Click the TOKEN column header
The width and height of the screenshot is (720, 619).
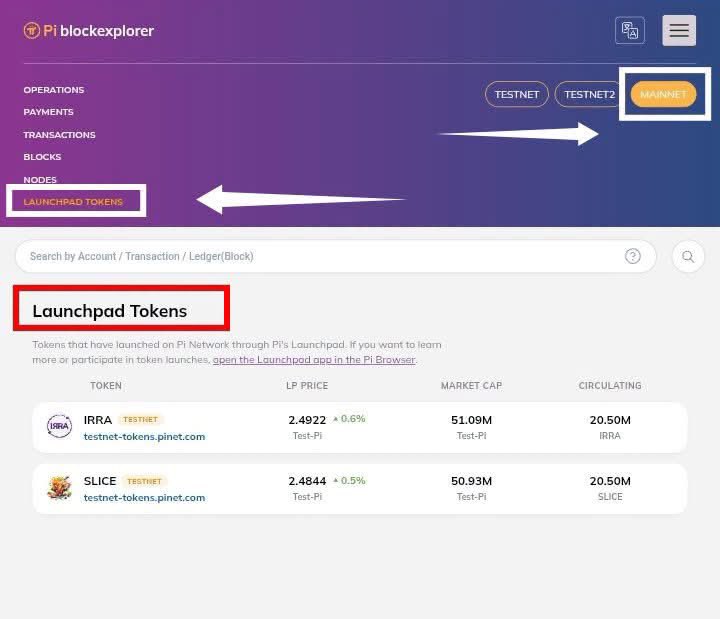click(x=106, y=386)
